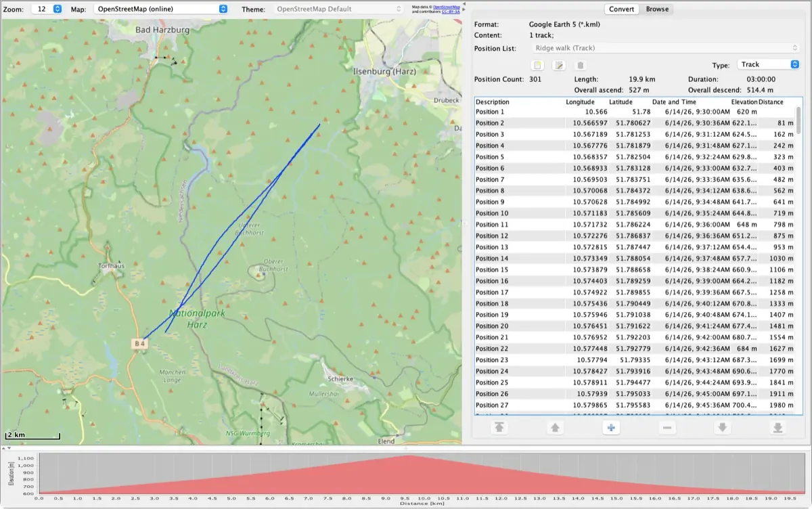Select the Position 14 row
This screenshot has height=509, width=812.
[x=635, y=259]
